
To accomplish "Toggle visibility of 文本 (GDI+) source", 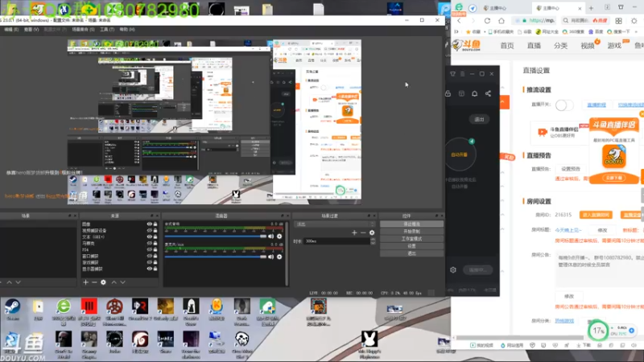I will pyautogui.click(x=150, y=237).
